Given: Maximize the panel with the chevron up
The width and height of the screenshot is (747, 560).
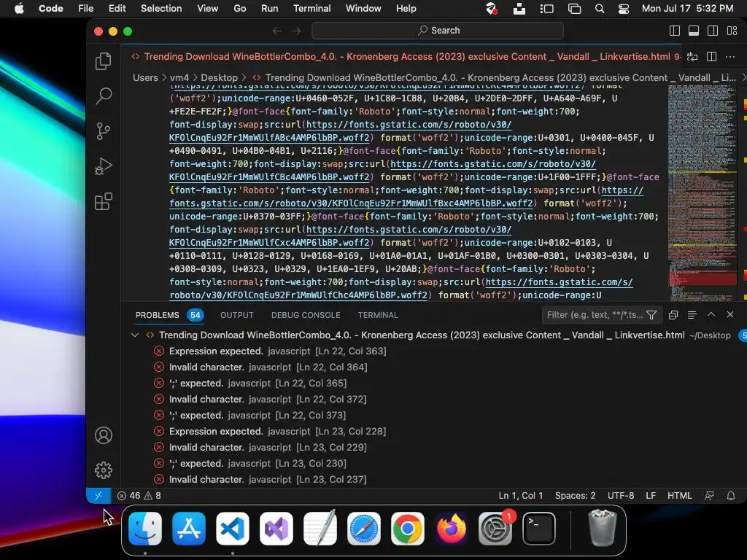Looking at the screenshot, I should [711, 315].
